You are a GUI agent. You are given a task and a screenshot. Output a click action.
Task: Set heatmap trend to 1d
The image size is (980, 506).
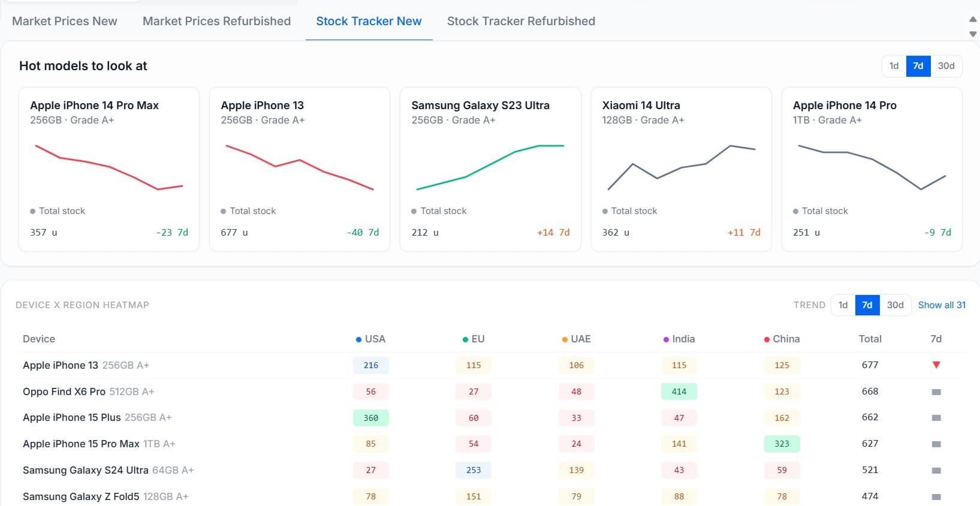point(843,305)
